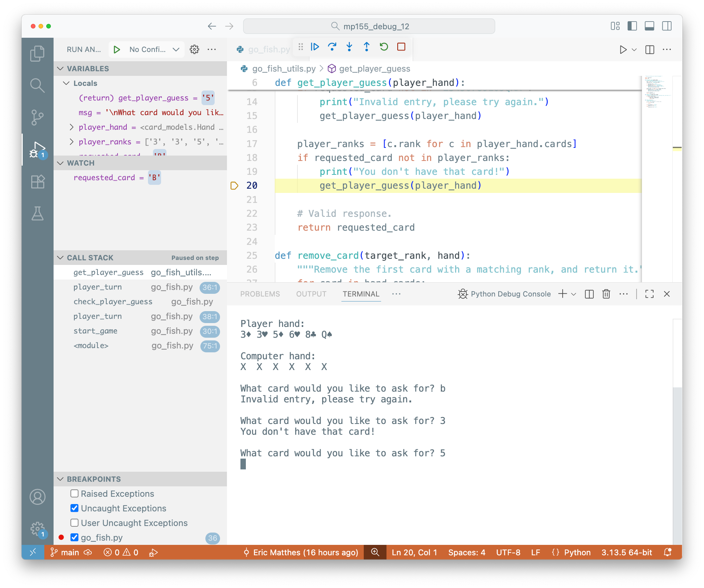Screen dimensions: 704x588
Task: Enable the Raised Exceptions breakpoint
Action: click(75, 494)
